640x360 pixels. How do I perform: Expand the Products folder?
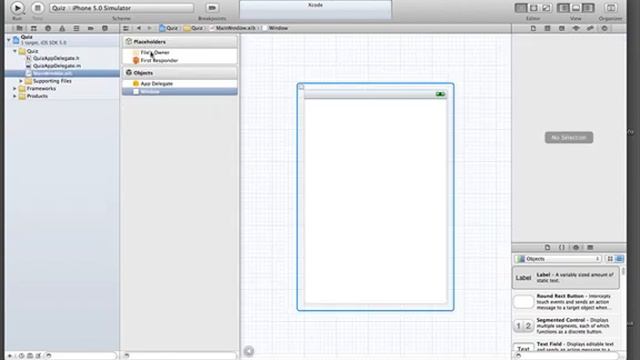(x=15, y=96)
